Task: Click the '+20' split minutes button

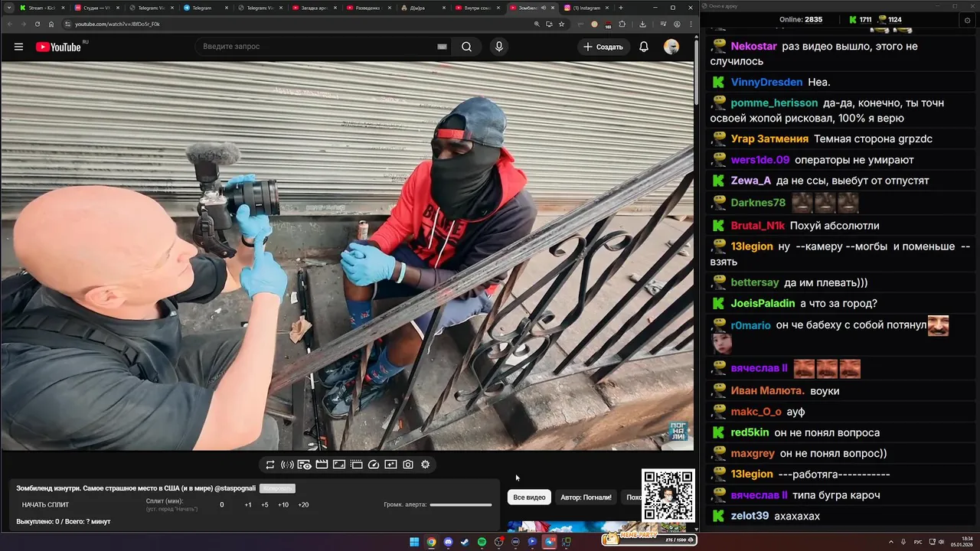Action: (x=303, y=505)
